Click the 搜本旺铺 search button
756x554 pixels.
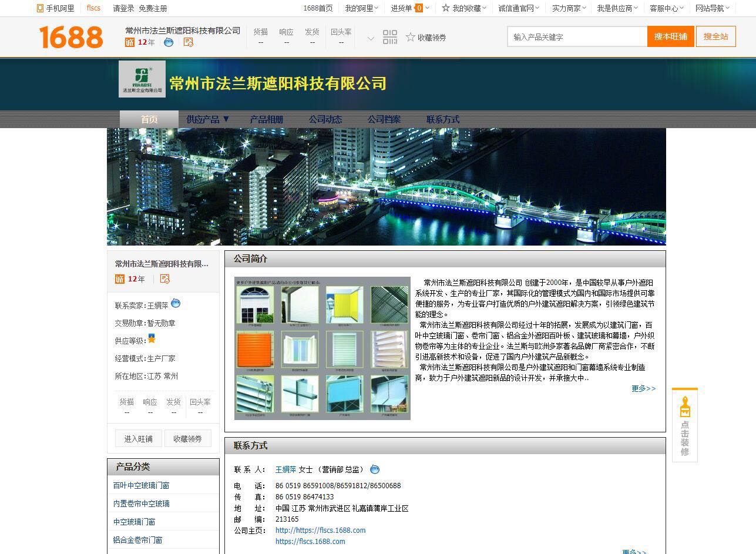[x=671, y=36]
